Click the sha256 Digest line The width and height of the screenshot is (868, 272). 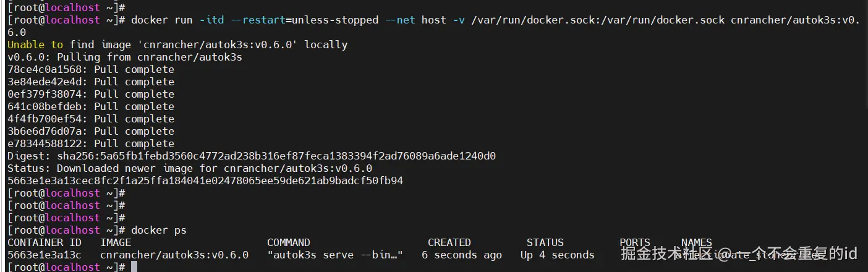(x=251, y=156)
